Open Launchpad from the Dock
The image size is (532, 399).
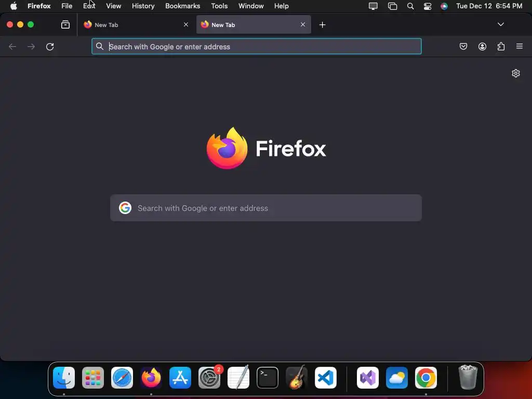pyautogui.click(x=93, y=378)
